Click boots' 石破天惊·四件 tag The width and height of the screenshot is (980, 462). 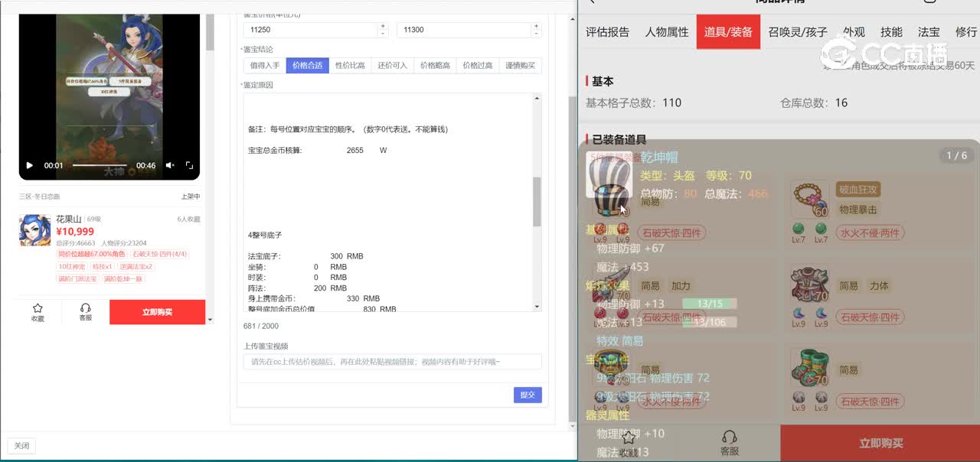click(x=870, y=401)
